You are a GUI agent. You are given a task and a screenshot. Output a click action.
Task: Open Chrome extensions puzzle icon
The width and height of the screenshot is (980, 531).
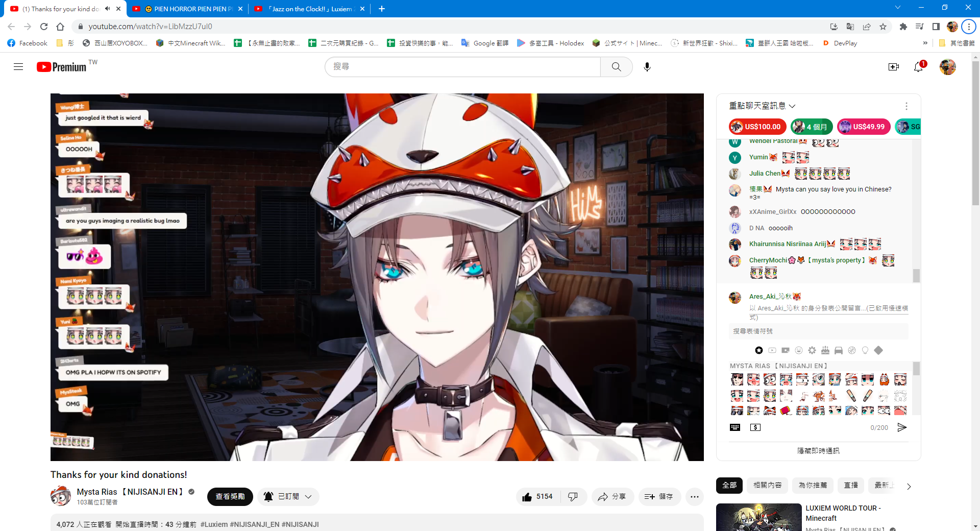[903, 27]
